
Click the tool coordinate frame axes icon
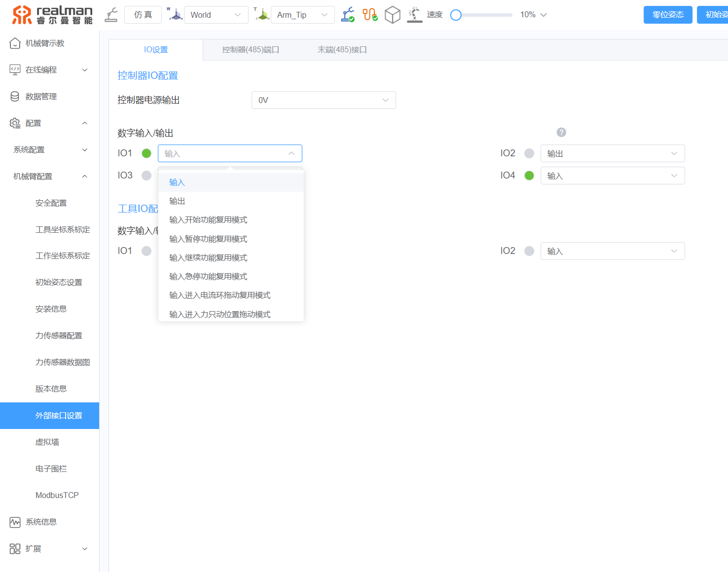click(x=262, y=15)
